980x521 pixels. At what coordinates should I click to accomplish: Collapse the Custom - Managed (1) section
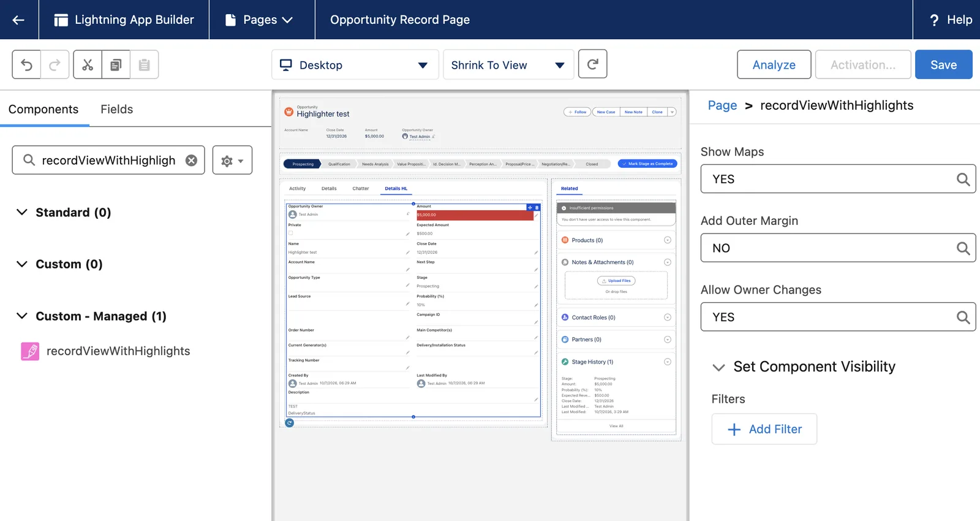pyautogui.click(x=22, y=316)
